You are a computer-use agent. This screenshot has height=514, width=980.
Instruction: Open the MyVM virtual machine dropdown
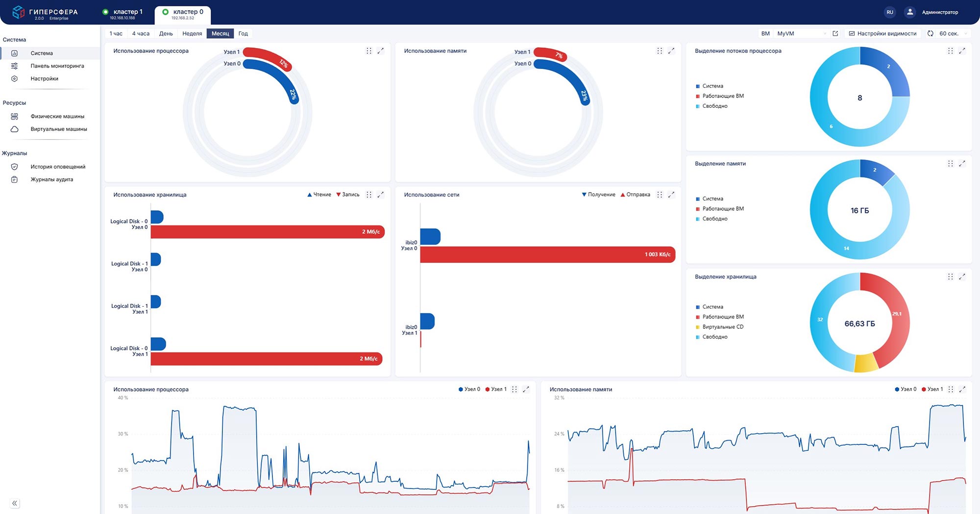802,33
